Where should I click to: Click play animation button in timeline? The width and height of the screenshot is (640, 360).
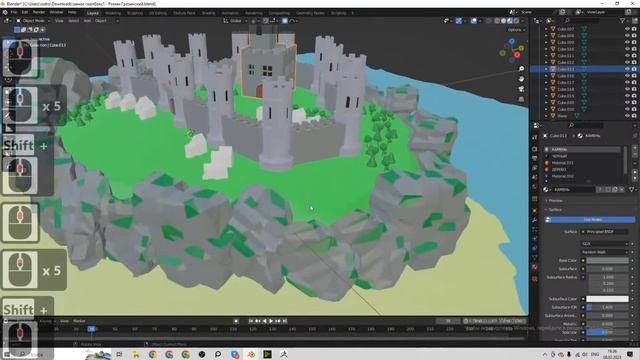pos(271,321)
